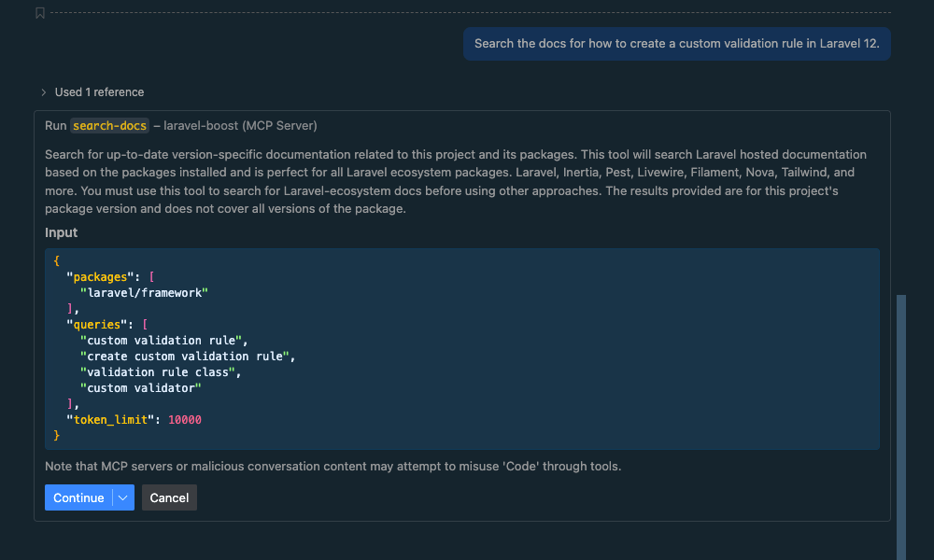
Task: Open the Continue button dropdown arrow
Action: [121, 497]
